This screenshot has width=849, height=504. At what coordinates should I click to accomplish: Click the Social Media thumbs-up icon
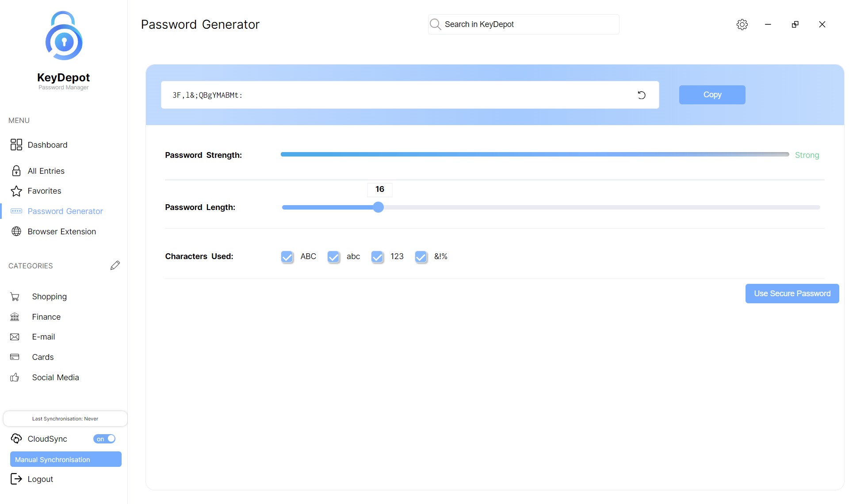[x=15, y=378]
